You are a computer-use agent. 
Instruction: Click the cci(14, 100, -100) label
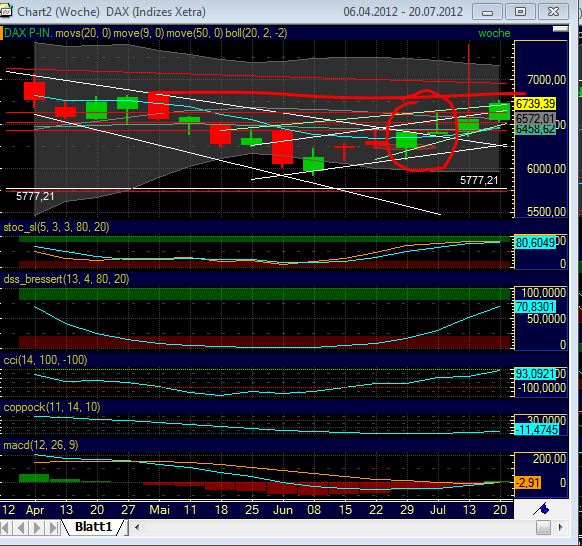click(45, 360)
